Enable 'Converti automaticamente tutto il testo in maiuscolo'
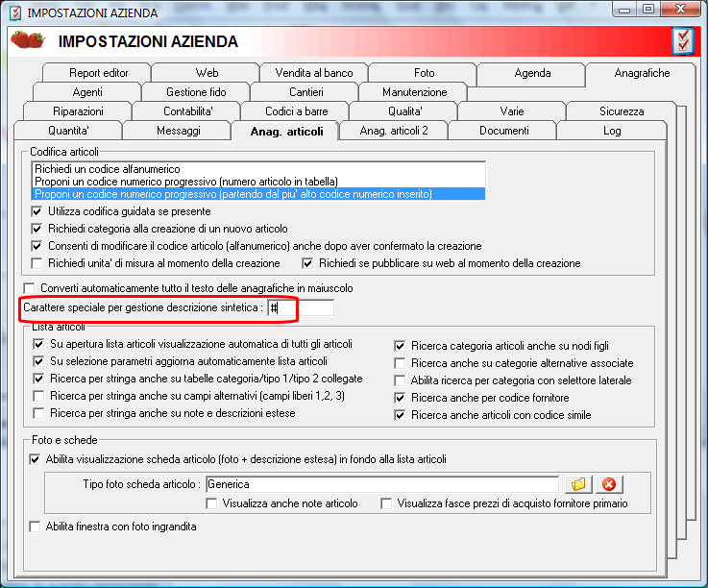The height and width of the screenshot is (588, 708). [x=30, y=288]
